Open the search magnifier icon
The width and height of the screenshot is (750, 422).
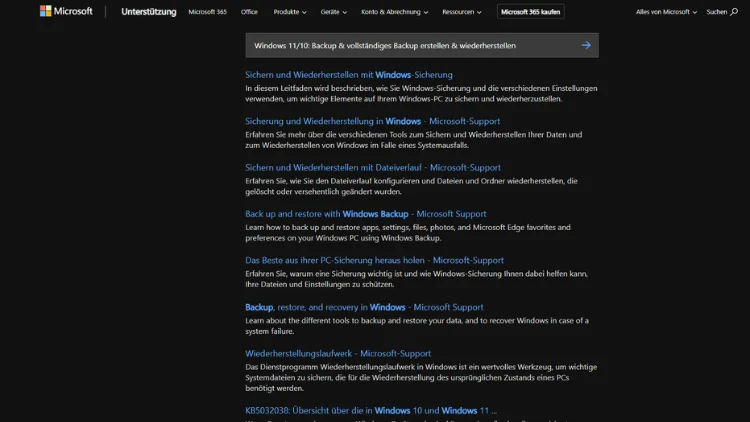pyautogui.click(x=734, y=11)
